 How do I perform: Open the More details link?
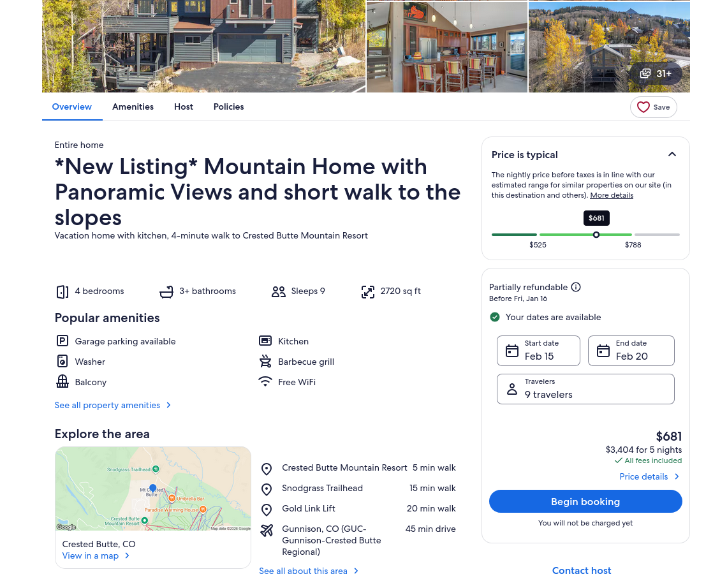click(x=612, y=195)
